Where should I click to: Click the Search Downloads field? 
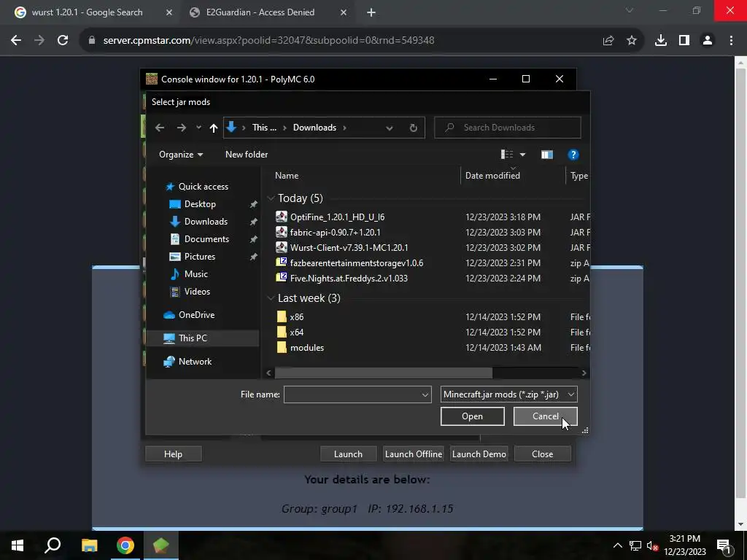tap(508, 128)
